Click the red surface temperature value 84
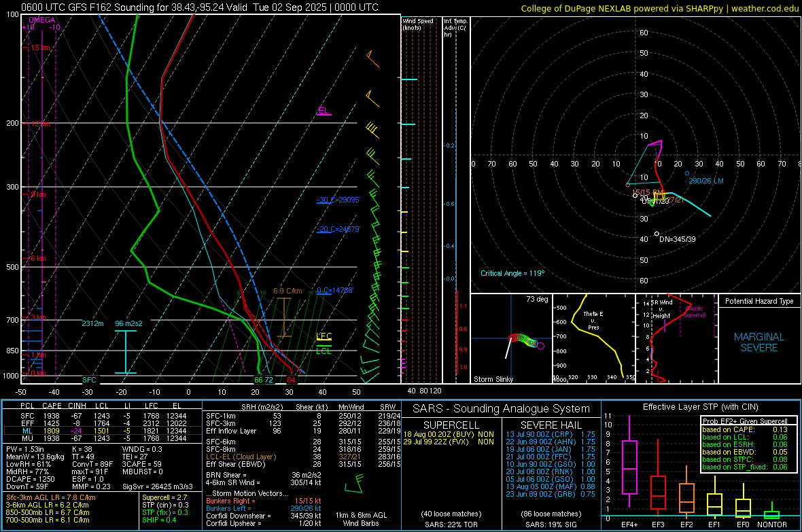The image size is (802, 532). pyautogui.click(x=291, y=380)
